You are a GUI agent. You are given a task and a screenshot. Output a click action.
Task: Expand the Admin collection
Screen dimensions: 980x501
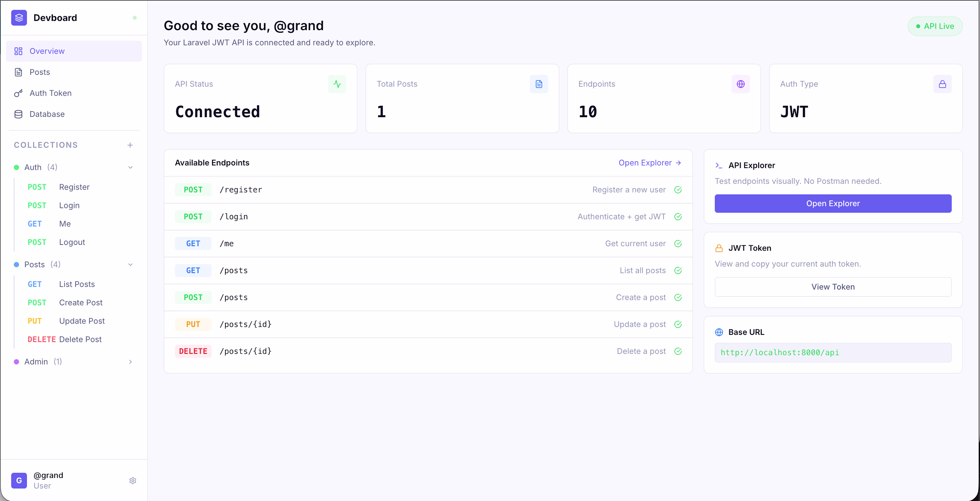point(130,362)
